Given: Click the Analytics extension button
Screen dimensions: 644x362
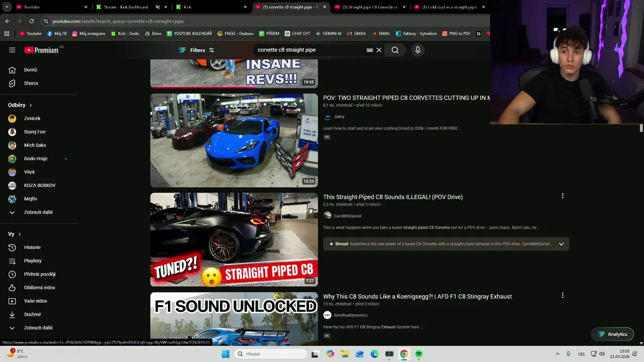Looking at the screenshot, I should [x=612, y=334].
